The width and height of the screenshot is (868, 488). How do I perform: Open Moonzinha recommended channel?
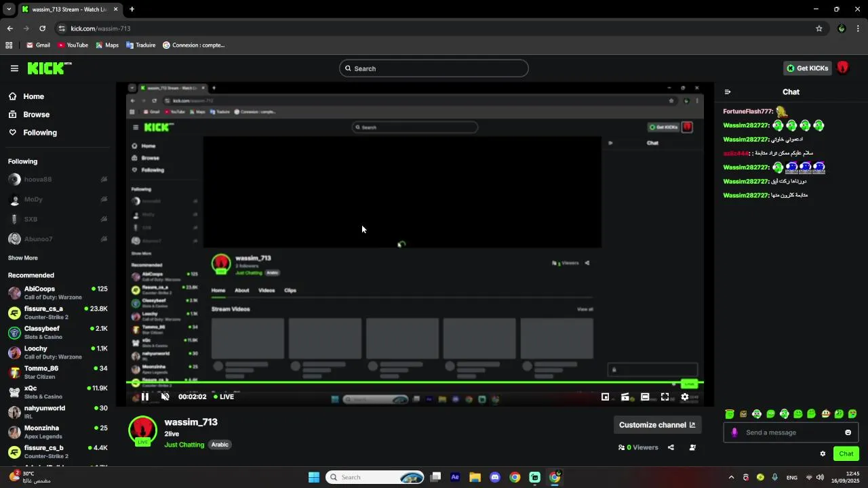[x=58, y=432]
